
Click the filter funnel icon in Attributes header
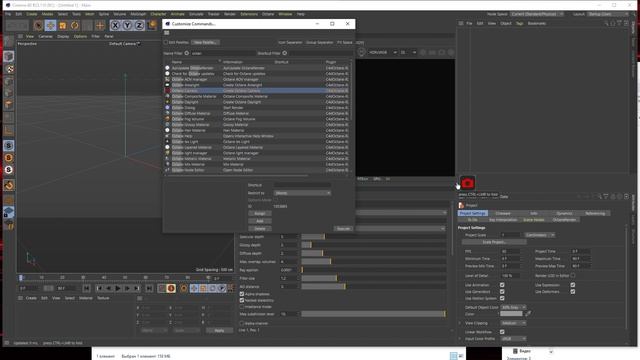click(x=606, y=196)
